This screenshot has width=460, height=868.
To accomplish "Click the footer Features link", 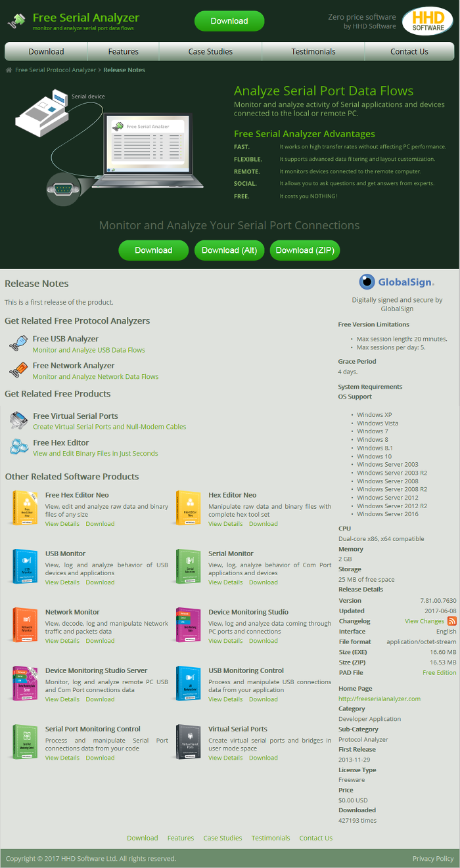I will pos(181,838).
